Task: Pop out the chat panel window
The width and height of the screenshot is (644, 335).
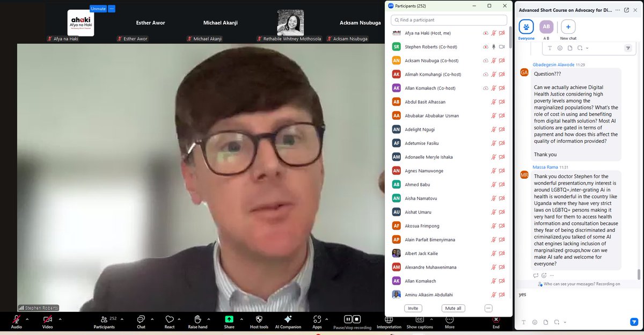Action: [626, 10]
